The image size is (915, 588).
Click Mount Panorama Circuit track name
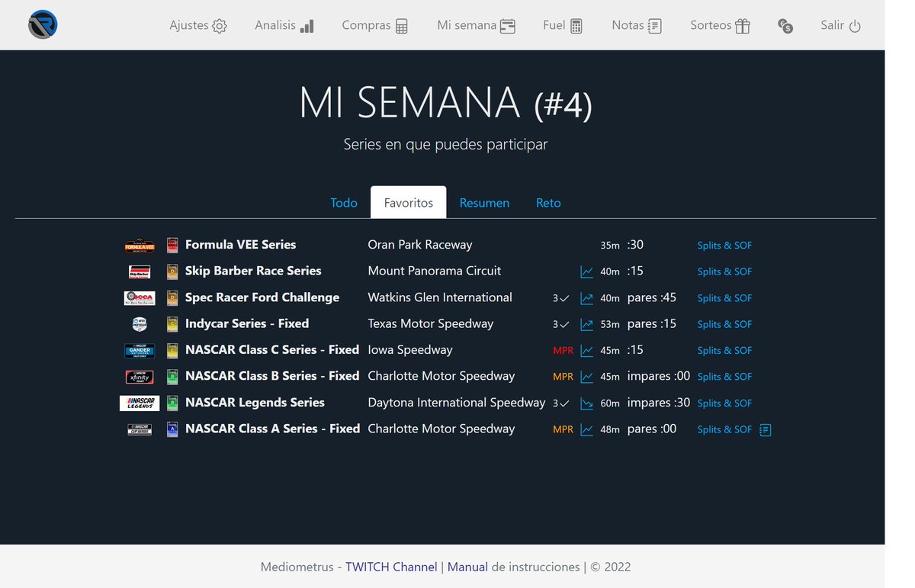[x=435, y=271]
